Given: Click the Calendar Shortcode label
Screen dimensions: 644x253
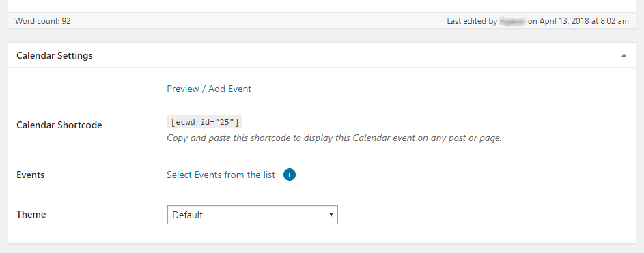Looking at the screenshot, I should coord(59,125).
